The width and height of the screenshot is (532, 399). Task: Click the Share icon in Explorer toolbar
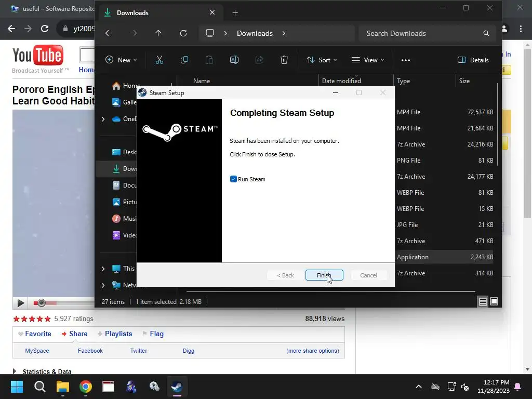(x=259, y=60)
